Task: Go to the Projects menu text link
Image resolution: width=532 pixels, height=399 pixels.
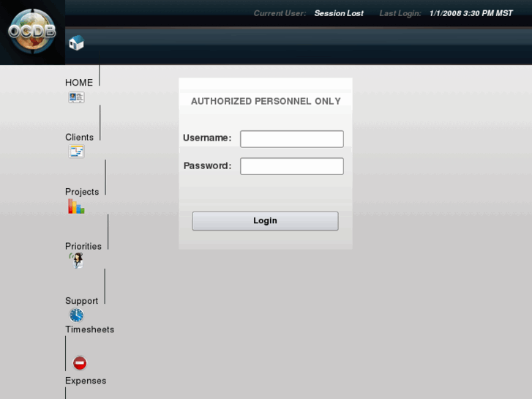Action: [82, 192]
